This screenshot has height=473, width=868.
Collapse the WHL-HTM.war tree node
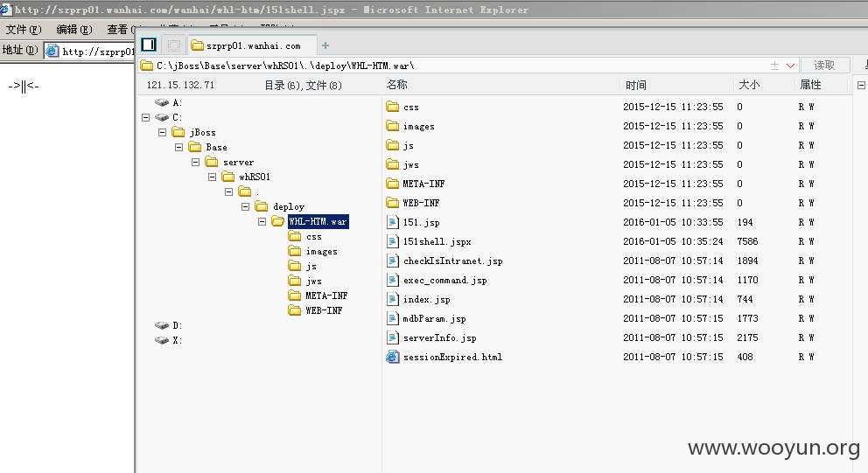coord(262,221)
